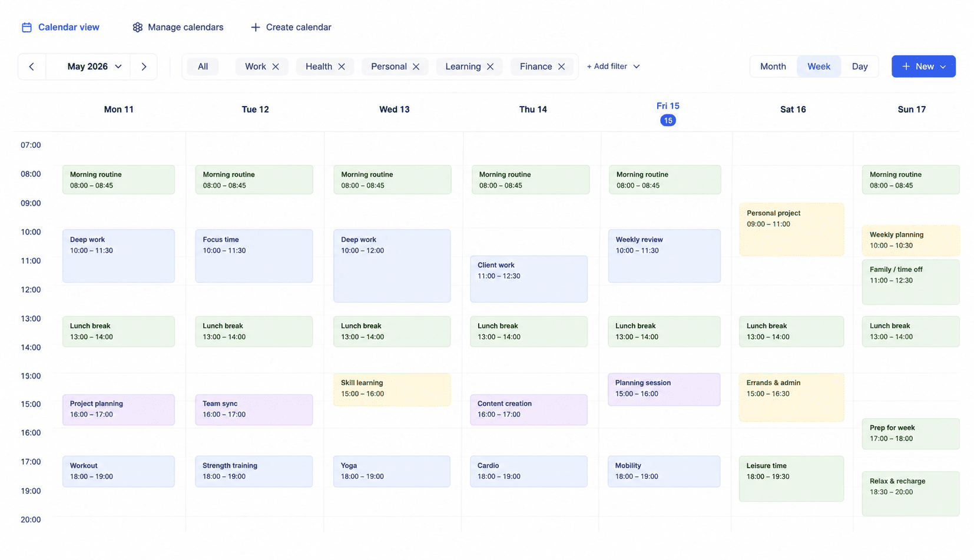974x560 pixels.
Task: Open the Planning session event on Friday
Action: 664,389
